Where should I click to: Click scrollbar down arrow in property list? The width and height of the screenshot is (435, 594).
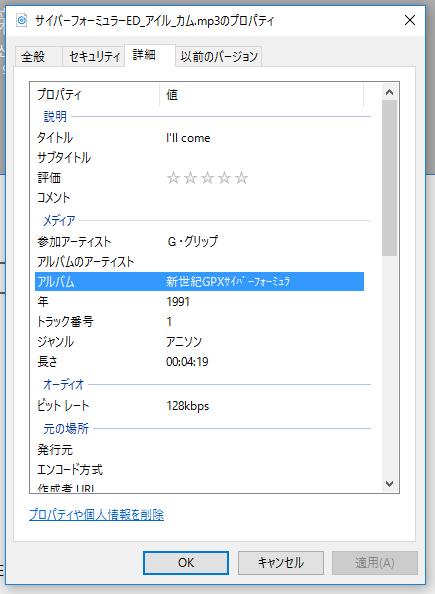click(x=389, y=484)
